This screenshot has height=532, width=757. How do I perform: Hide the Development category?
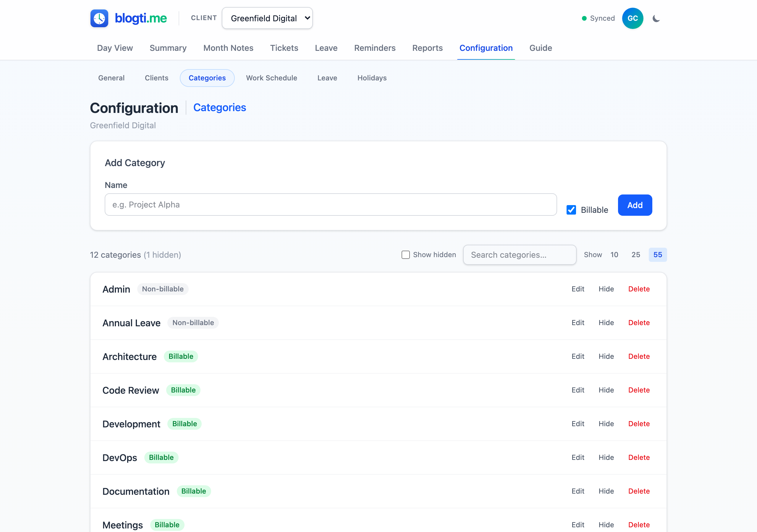pos(606,424)
